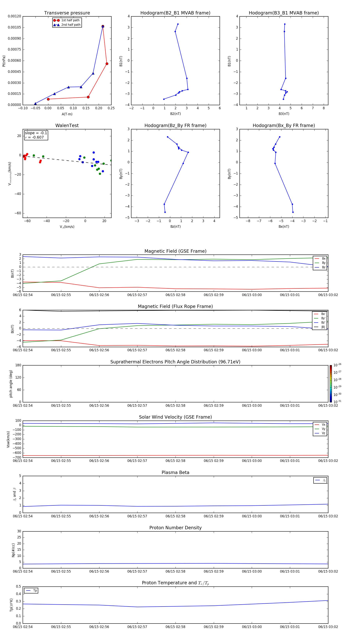Select "Bx'" in the Flux Rope legend
The width and height of the screenshot is (351, 644).
(320, 314)
